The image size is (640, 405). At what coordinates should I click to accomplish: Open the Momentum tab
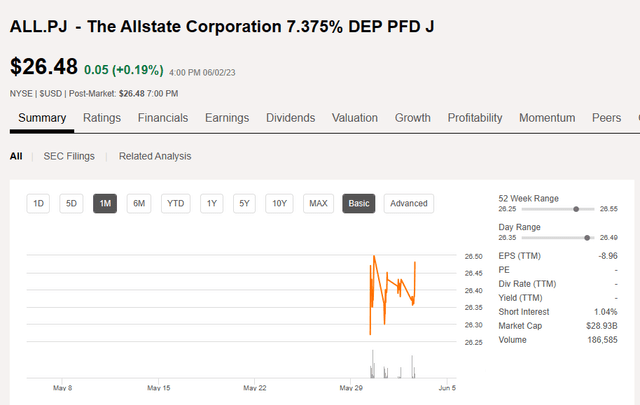point(547,118)
